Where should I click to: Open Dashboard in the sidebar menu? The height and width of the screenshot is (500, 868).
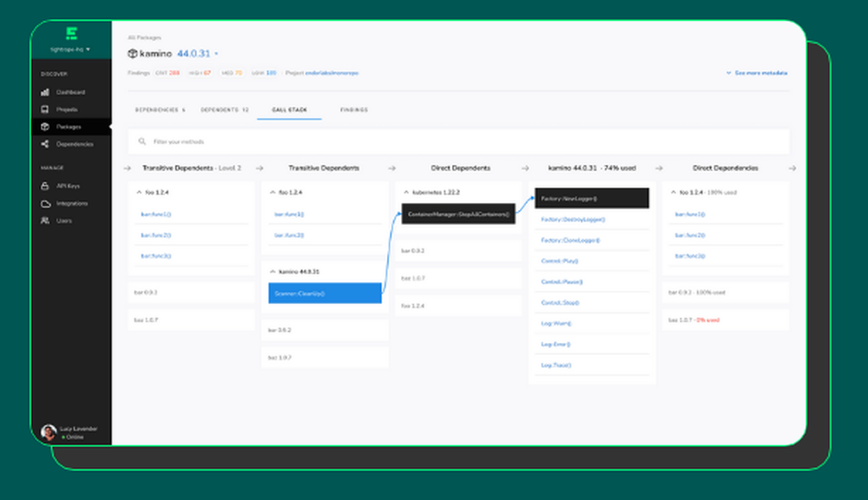click(x=70, y=92)
